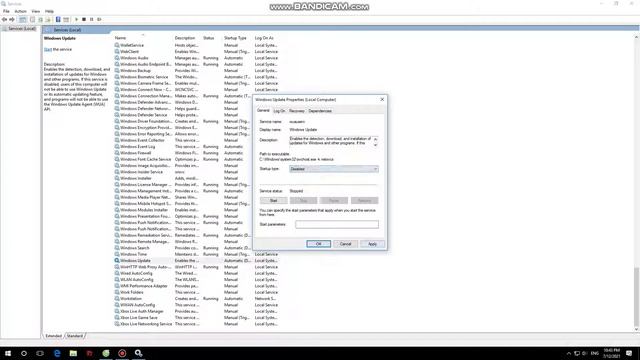Select the WalletService row
This screenshot has height=360, width=640.
tap(196, 45)
